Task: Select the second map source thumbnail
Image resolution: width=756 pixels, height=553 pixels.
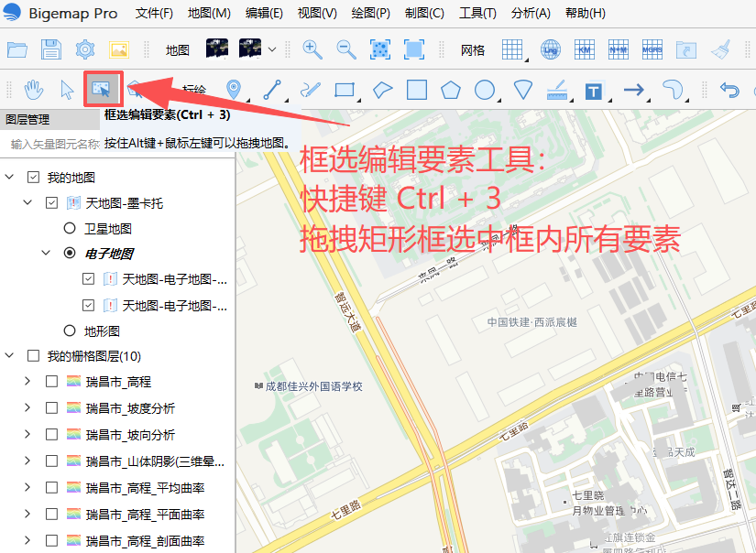Action: (250, 49)
